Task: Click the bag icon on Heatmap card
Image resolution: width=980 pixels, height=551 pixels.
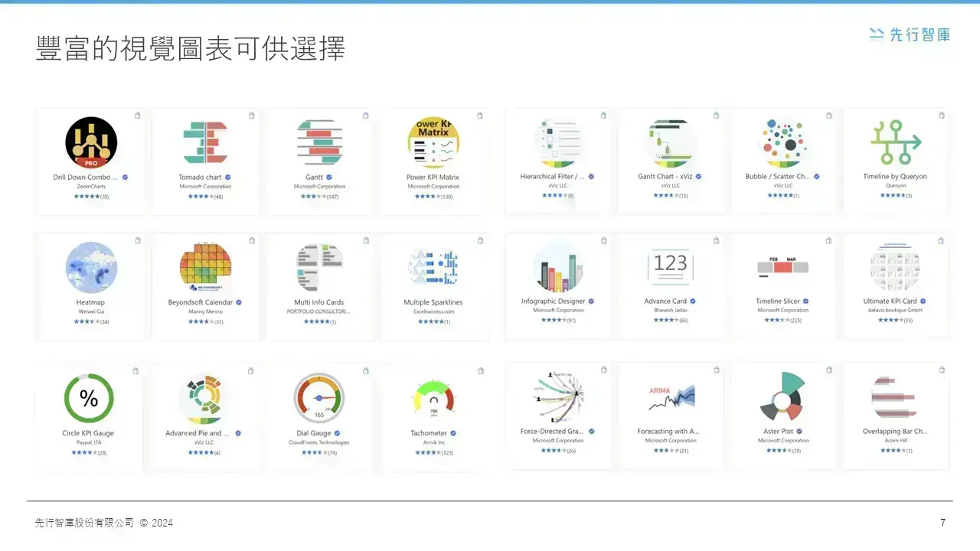Action: tap(138, 240)
